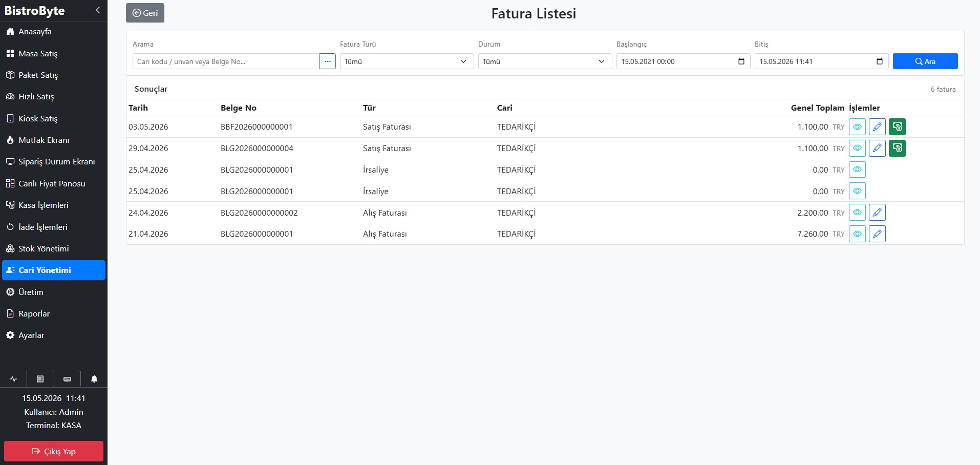Edit the 24.04.2026 Alış Faturası

pos(877,213)
